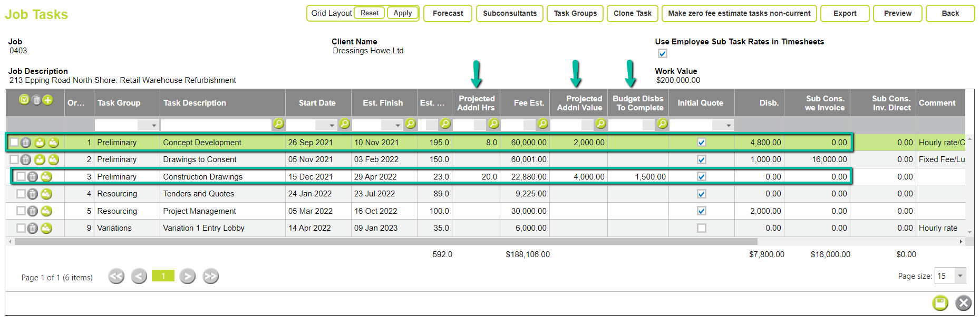Screen dimensions: 980x321
Task: Check Initial Quote for Variation 1 Entry Lobby
Action: pyautogui.click(x=701, y=228)
